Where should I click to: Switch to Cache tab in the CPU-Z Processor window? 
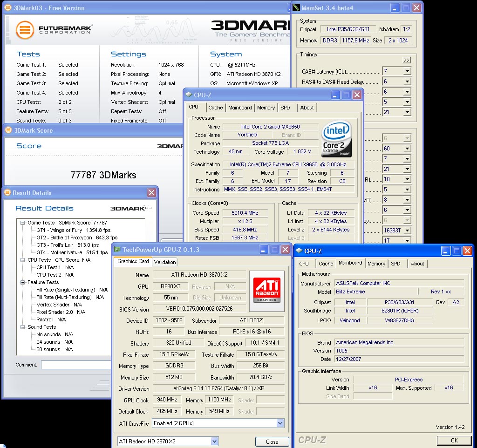pyautogui.click(x=216, y=108)
